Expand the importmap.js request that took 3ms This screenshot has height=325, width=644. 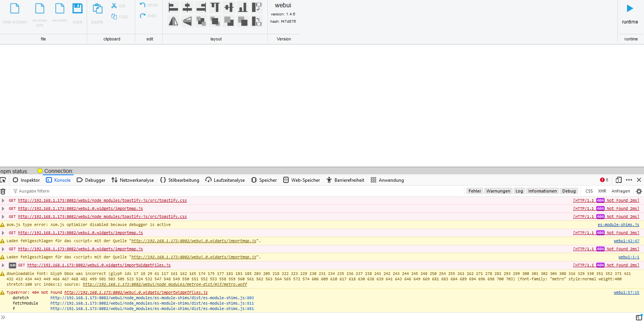click(x=3, y=233)
